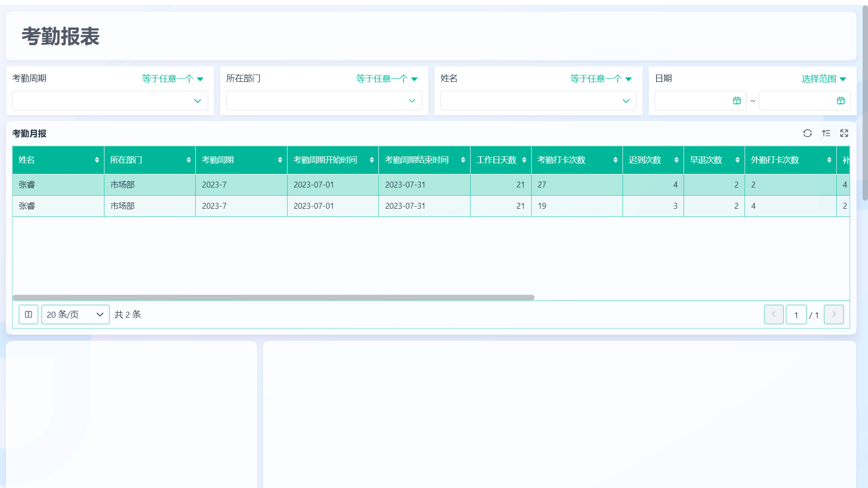Click the 共 2 条 record count
Viewport: 868px width, 488px height.
128,314
